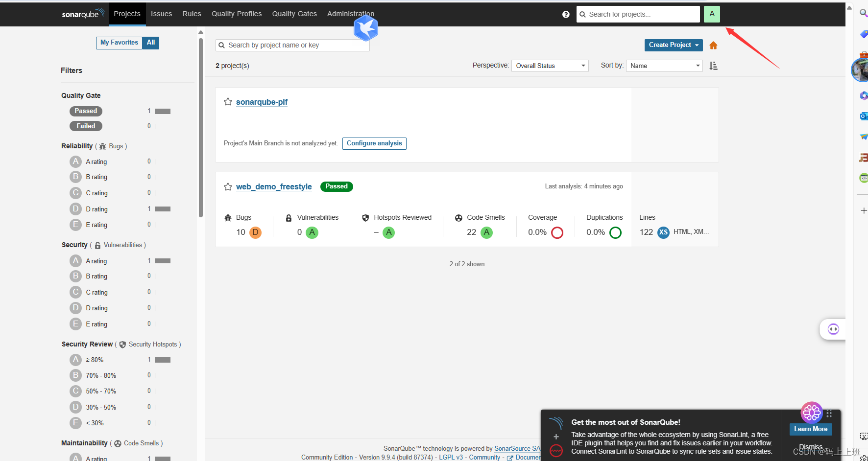Switch to My Favorites projects
This screenshot has height=461, width=868.
(119, 43)
